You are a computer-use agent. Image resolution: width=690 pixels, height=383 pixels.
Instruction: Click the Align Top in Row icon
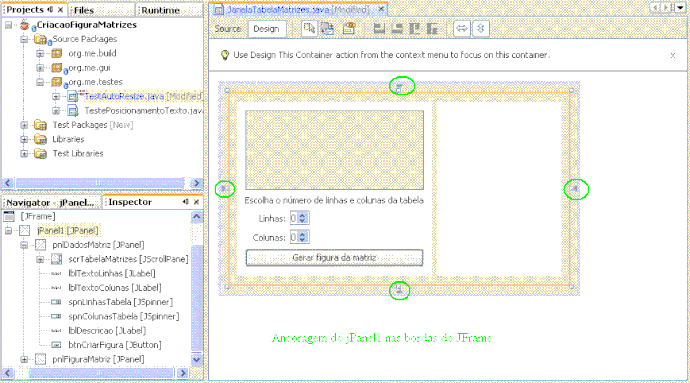click(415, 29)
